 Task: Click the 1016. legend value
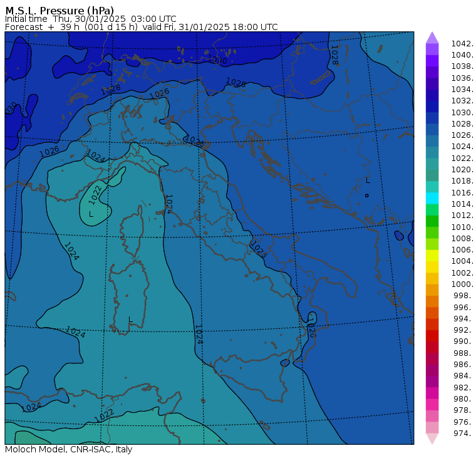coord(462,192)
